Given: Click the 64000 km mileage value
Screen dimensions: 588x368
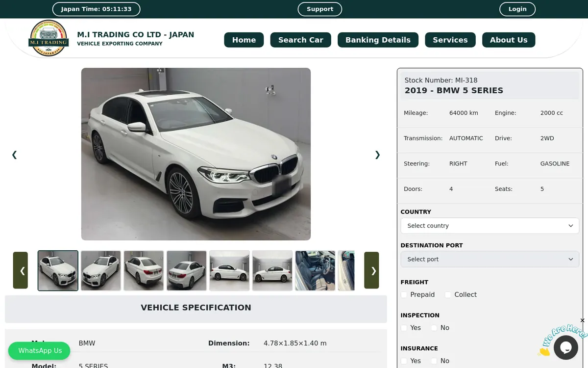Looking at the screenshot, I should pyautogui.click(x=464, y=113).
